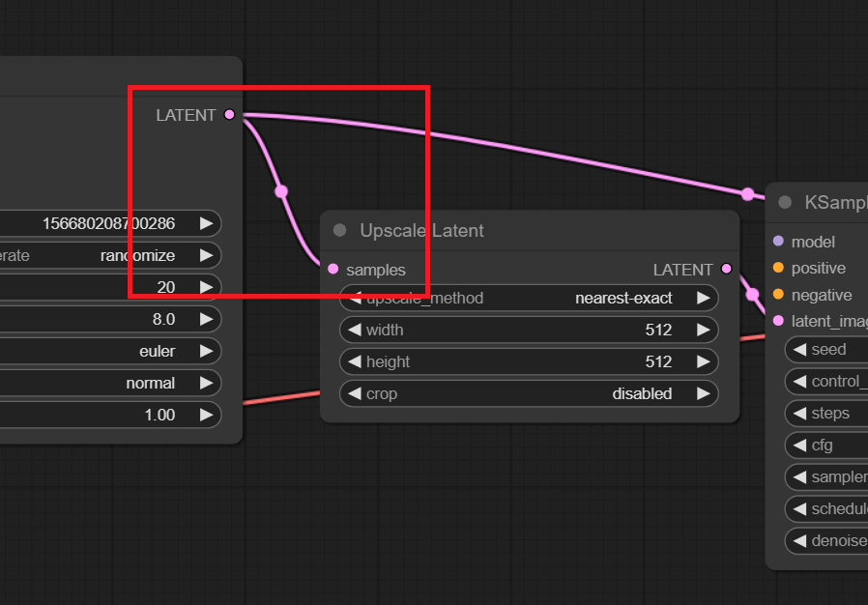Click the seed value field 156680208700286
This screenshot has height=605, width=868.
coord(106,223)
